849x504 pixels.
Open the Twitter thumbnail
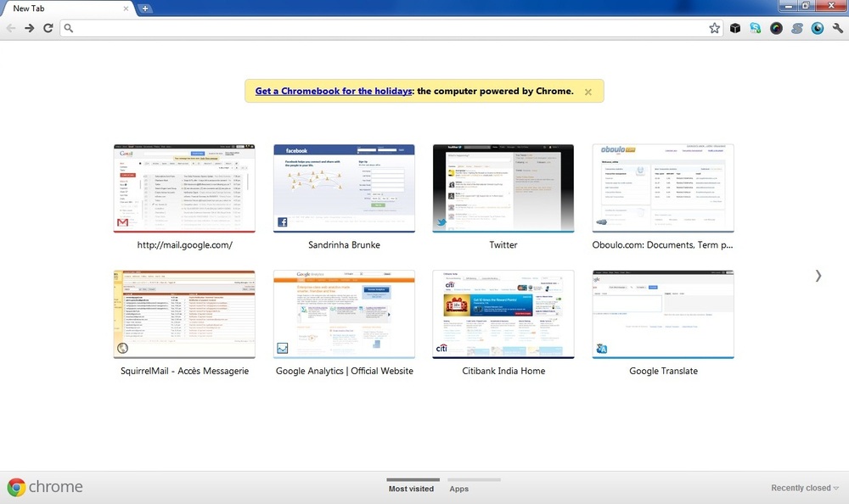[503, 188]
